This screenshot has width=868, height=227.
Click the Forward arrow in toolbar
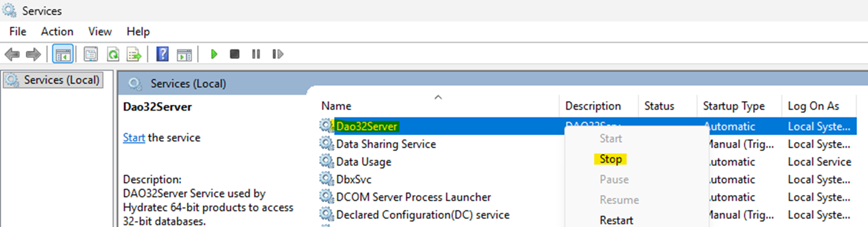33,54
